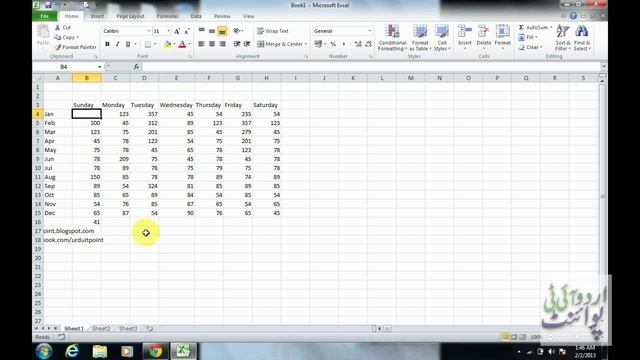Click the Insert Function fx button
Viewport: 640px width, 360px height.
136,67
